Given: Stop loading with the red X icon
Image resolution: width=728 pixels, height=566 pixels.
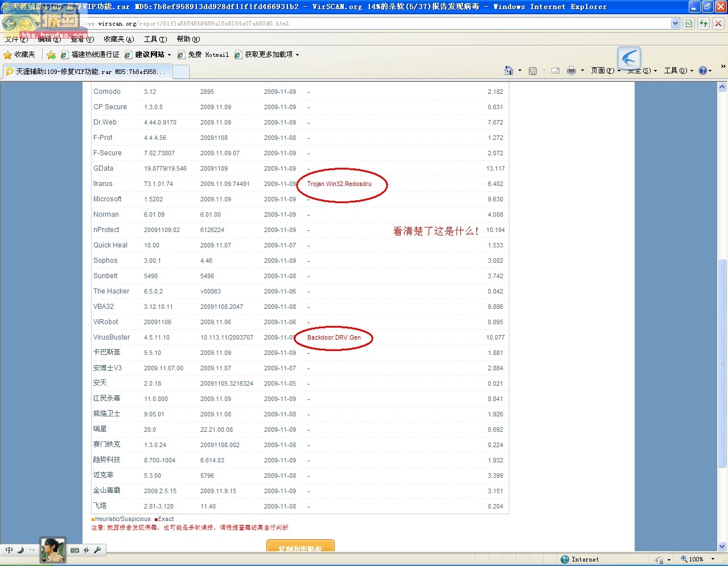Looking at the screenshot, I should pyautogui.click(x=718, y=23).
